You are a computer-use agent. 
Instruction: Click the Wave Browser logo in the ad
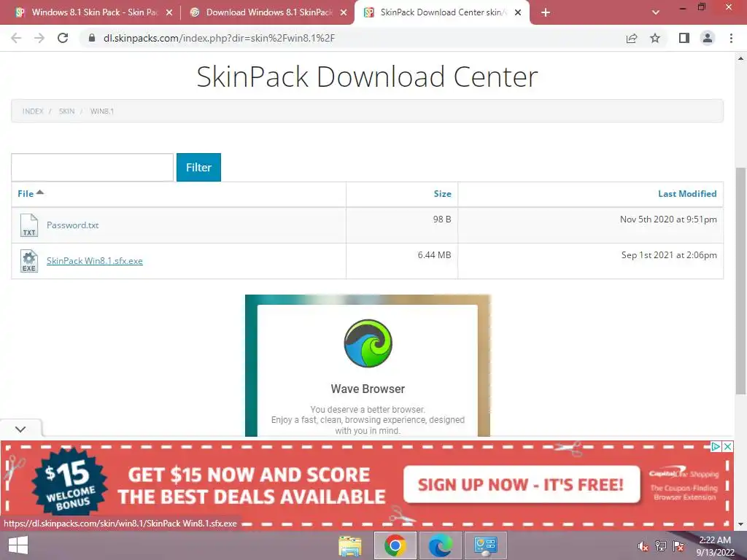click(x=368, y=343)
